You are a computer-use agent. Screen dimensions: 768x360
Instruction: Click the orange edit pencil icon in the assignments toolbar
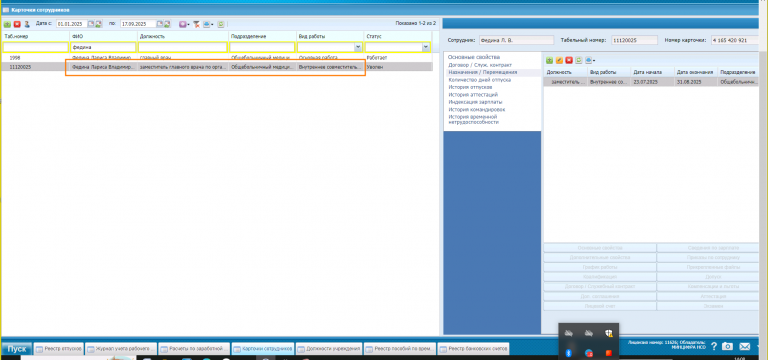pos(559,60)
